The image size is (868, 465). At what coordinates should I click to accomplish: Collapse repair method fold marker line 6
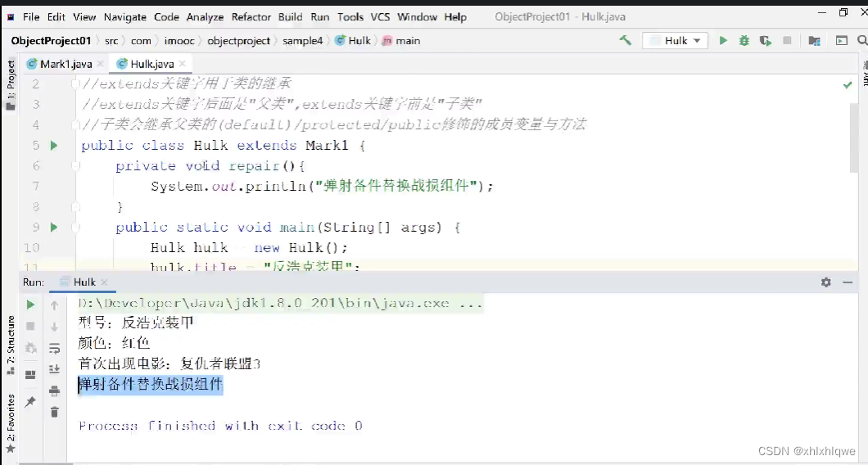point(76,165)
